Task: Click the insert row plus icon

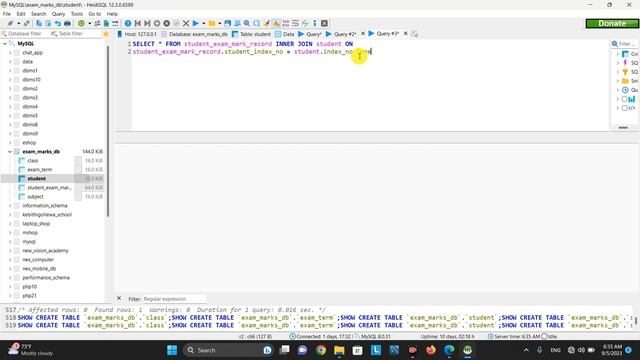Action: click(x=157, y=23)
